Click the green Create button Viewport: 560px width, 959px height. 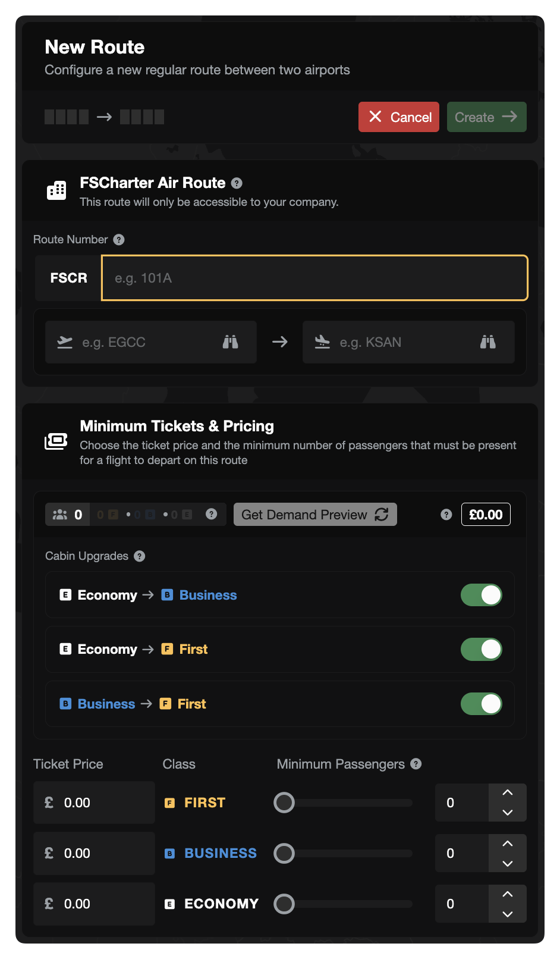[x=486, y=117]
